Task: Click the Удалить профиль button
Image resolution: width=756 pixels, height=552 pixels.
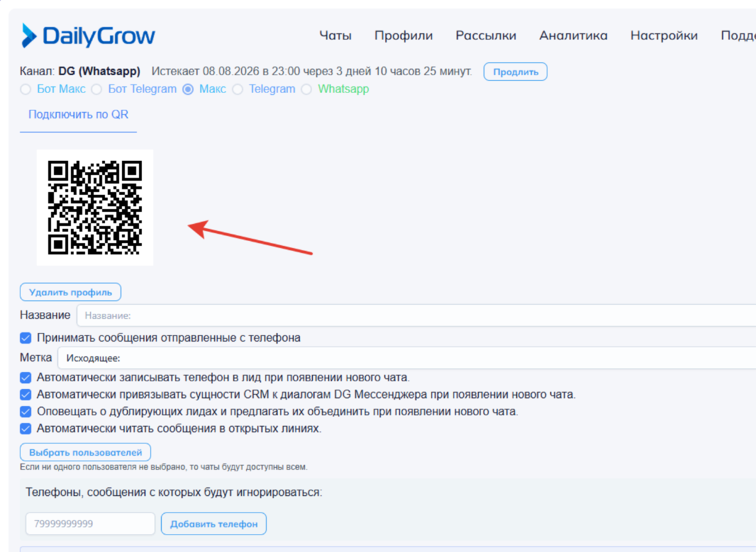Action: 70,293
